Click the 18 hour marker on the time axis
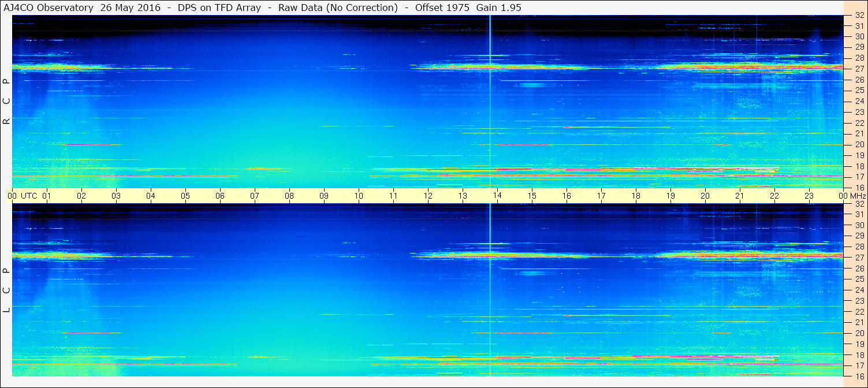Image resolution: width=868 pixels, height=388 pixels. pos(636,196)
